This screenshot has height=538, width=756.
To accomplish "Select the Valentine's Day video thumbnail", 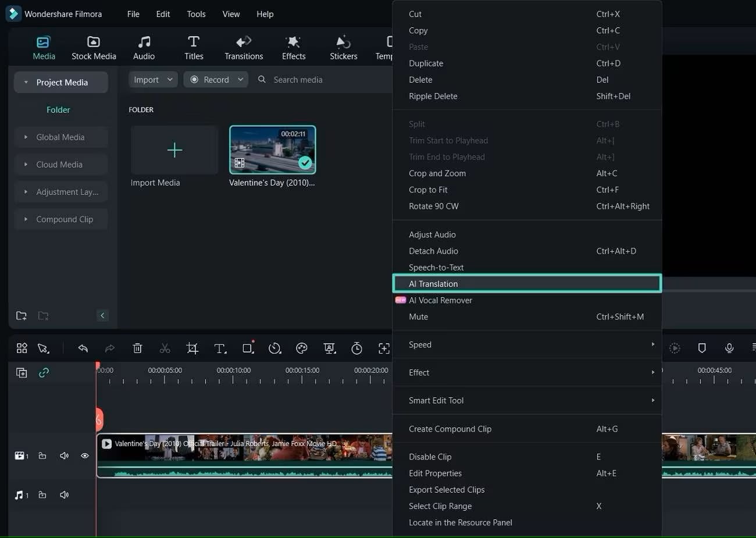I will 273,150.
